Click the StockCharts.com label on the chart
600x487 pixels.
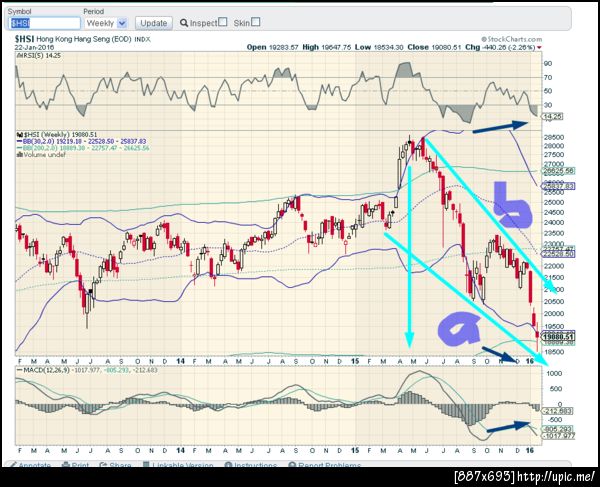click(x=512, y=39)
